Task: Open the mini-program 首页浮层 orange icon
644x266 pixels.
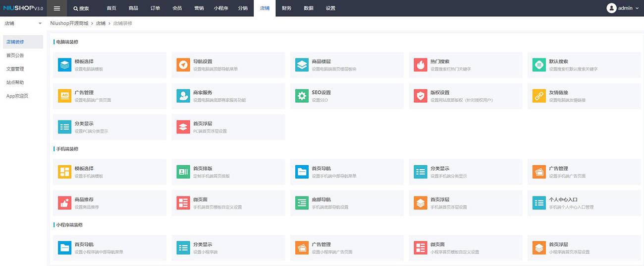Action: [x=539, y=248]
